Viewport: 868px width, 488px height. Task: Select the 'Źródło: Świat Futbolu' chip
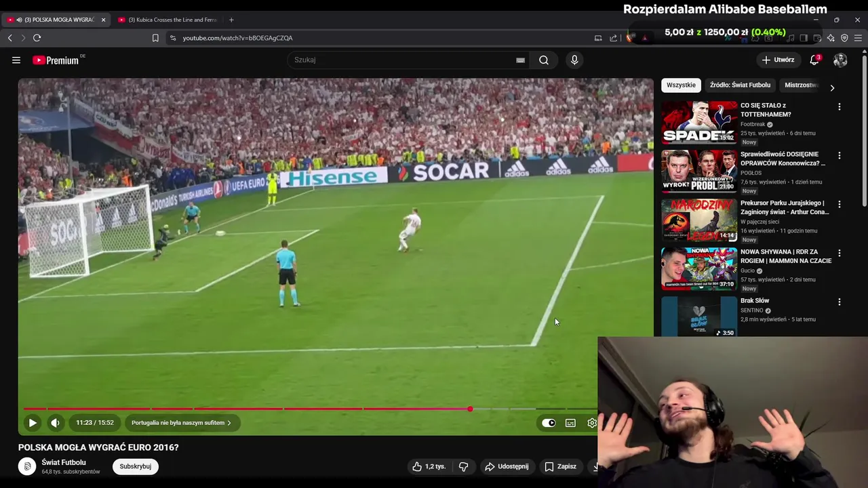740,85
